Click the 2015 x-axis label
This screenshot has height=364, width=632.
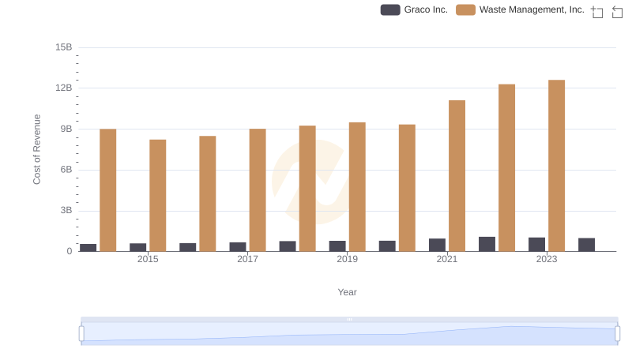pos(148,259)
